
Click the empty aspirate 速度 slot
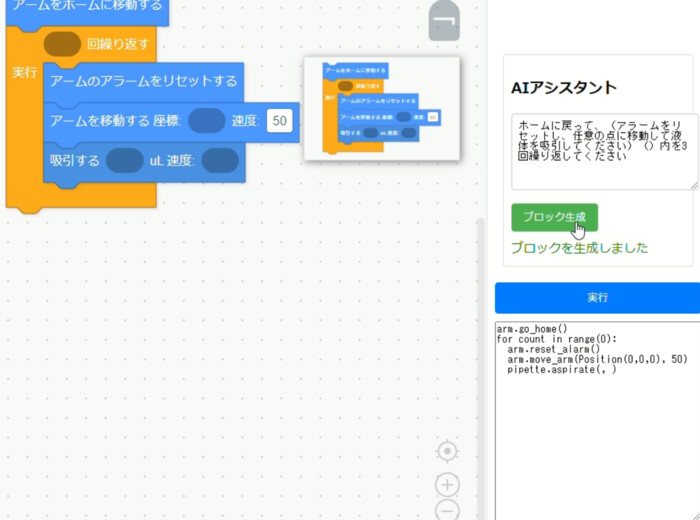[219, 160]
